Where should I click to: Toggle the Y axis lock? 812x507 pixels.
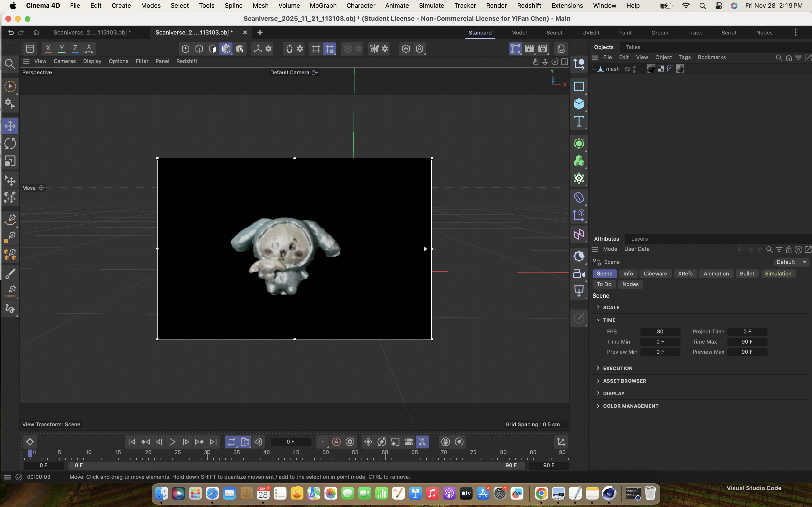coord(62,49)
